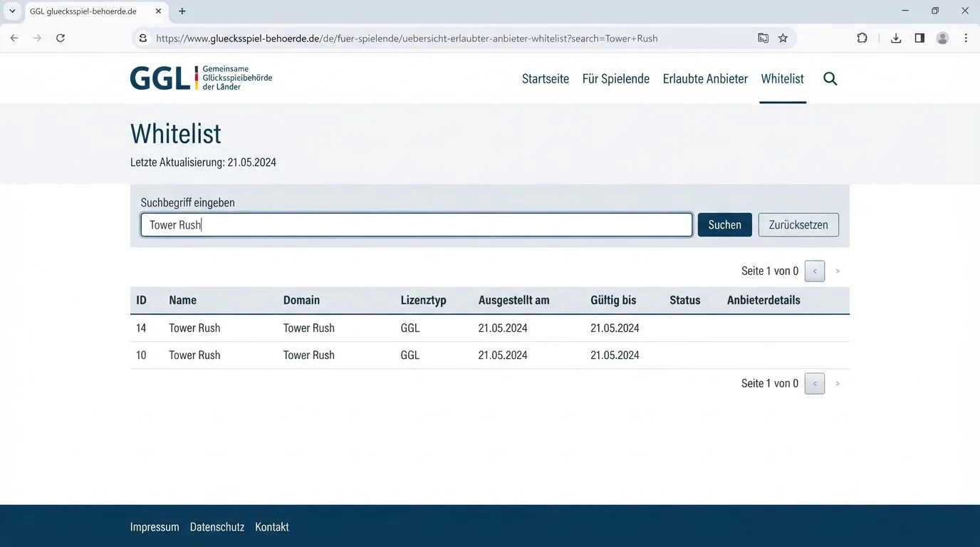Click Tower Rush domain in row 14

[309, 328]
